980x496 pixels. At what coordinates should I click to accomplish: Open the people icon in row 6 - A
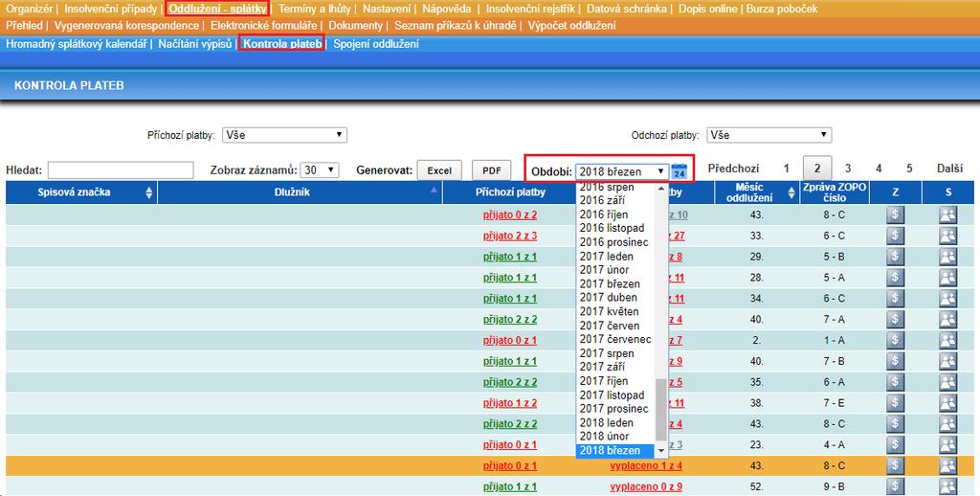click(948, 381)
